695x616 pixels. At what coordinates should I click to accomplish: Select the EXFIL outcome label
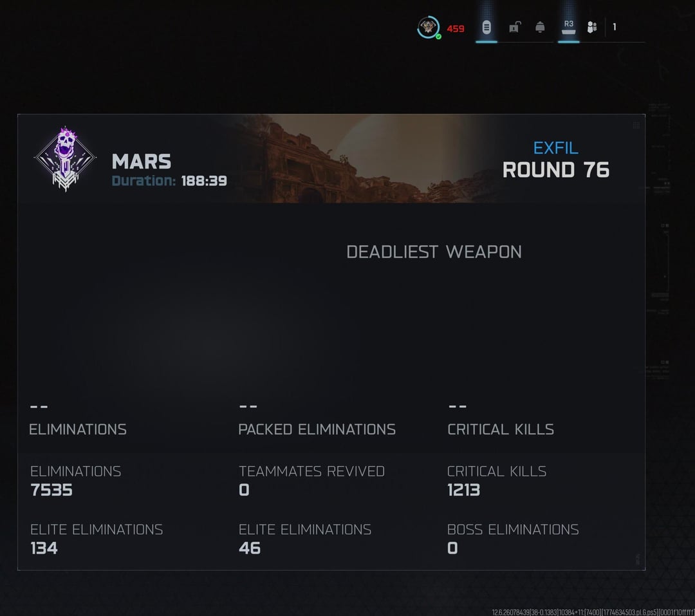556,147
